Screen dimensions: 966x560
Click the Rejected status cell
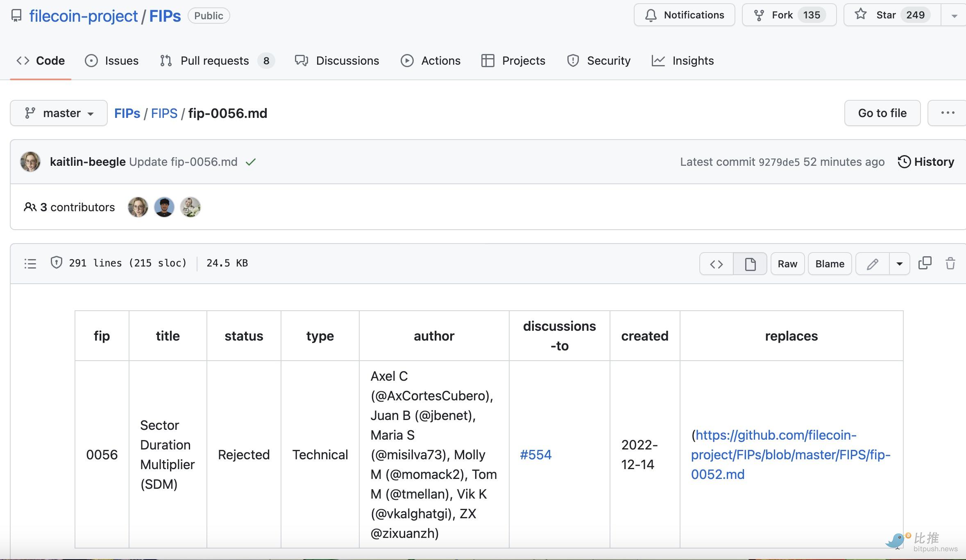click(244, 455)
